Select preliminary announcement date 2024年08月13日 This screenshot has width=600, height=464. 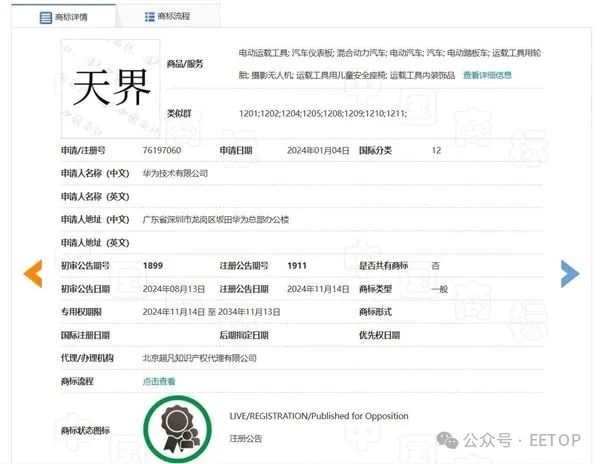pos(174,289)
